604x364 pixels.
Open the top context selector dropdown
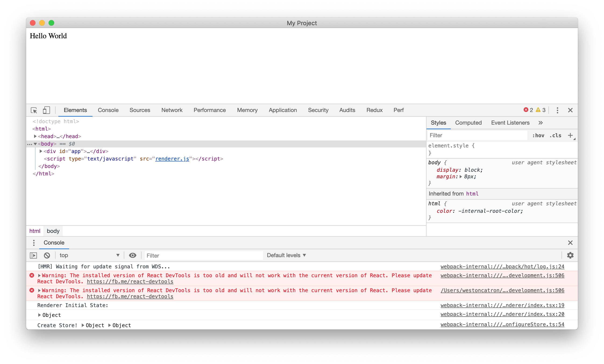coord(89,255)
